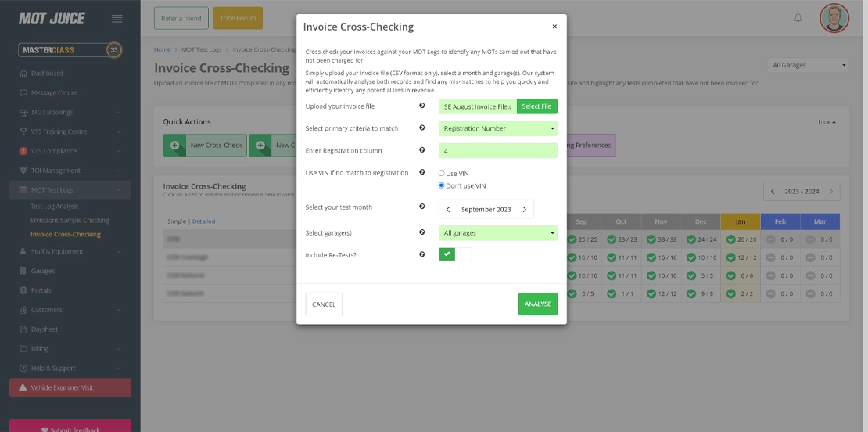Click the 16 / 16 cell in Nov column
Image resolution: width=868 pixels, height=432 pixels.
click(x=661, y=257)
